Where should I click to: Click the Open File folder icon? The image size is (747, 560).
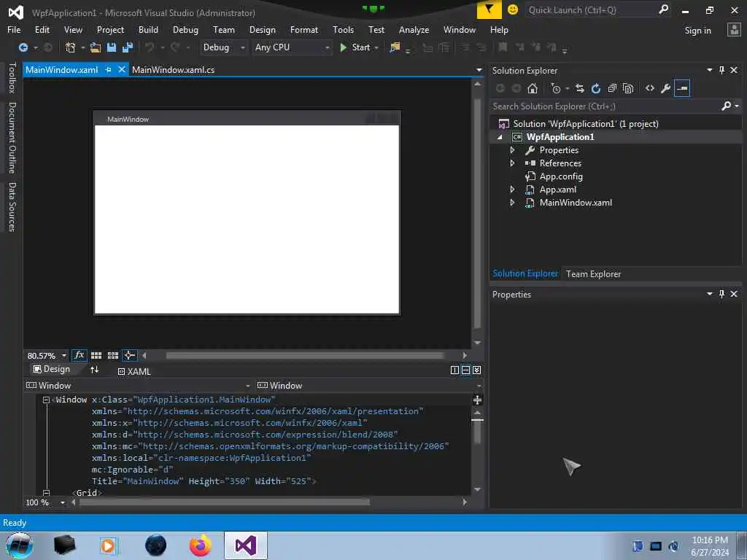click(x=96, y=47)
